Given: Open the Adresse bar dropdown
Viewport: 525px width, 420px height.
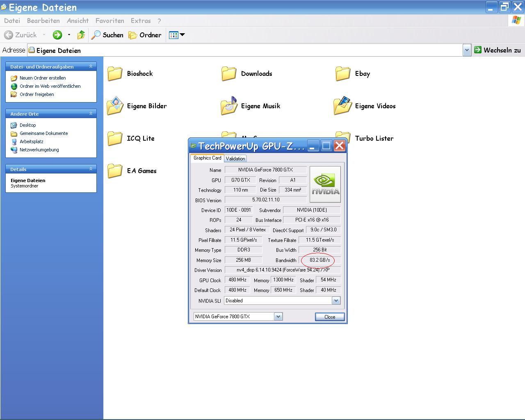Looking at the screenshot, I should 467,50.
